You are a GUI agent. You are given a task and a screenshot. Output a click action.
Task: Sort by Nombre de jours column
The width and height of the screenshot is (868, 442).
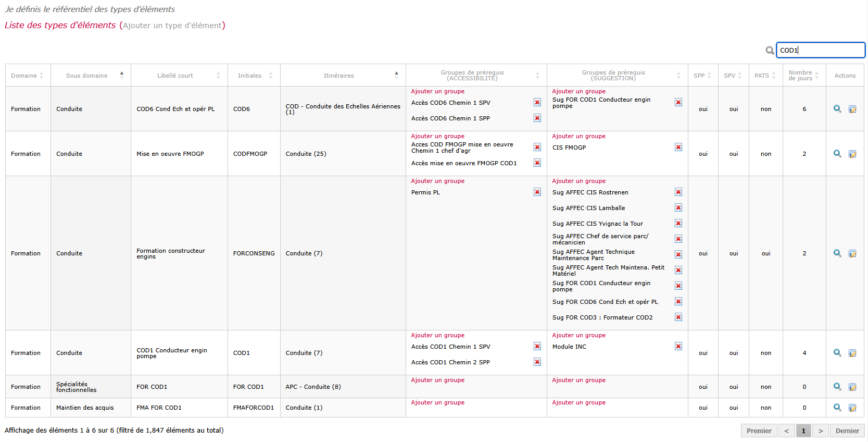tap(804, 76)
